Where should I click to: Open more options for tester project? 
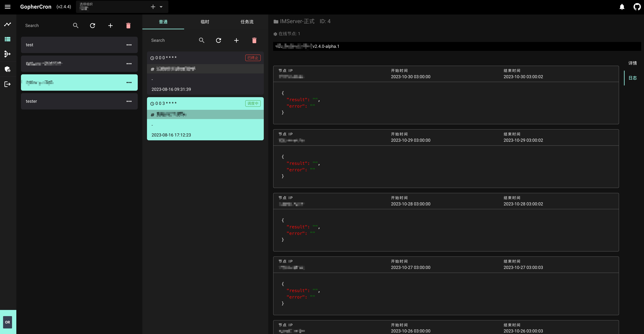pyautogui.click(x=129, y=101)
